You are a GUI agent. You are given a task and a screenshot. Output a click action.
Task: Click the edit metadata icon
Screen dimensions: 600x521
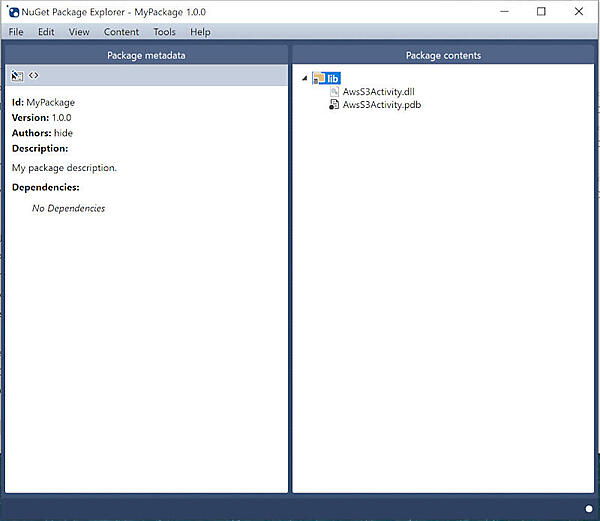(x=17, y=76)
